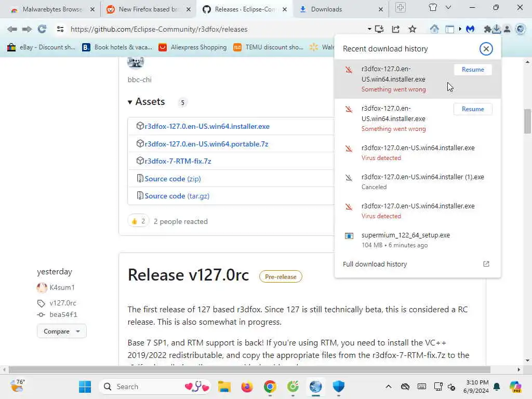Image resolution: width=532 pixels, height=399 pixels.
Task: Close the New Firefox based tab
Action: pos(188,9)
